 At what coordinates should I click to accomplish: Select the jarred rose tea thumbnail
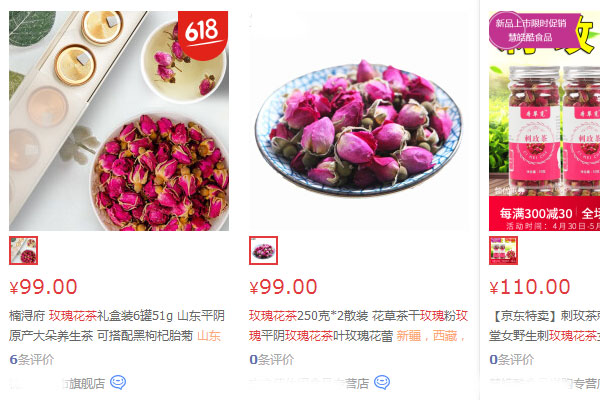click(503, 250)
